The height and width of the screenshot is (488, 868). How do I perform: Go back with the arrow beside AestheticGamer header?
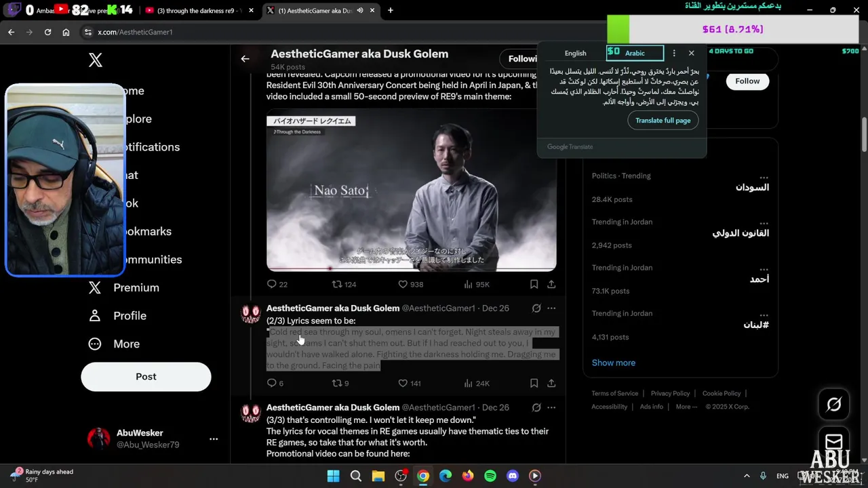245,59
